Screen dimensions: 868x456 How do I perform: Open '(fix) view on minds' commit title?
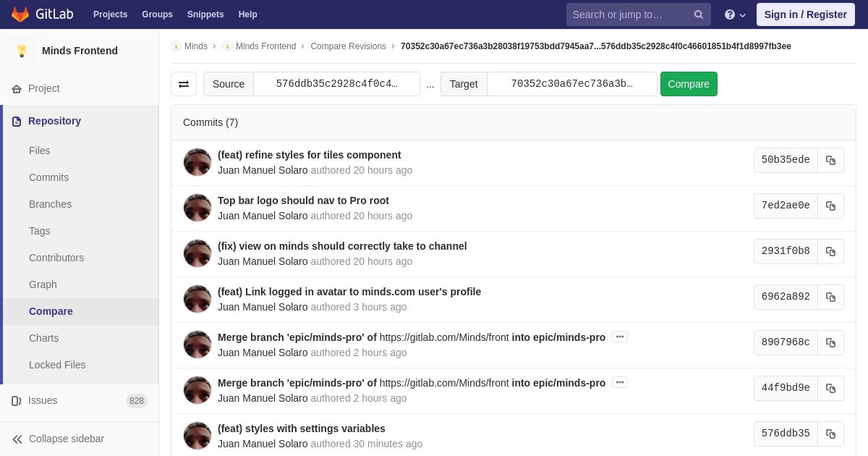[342, 246]
